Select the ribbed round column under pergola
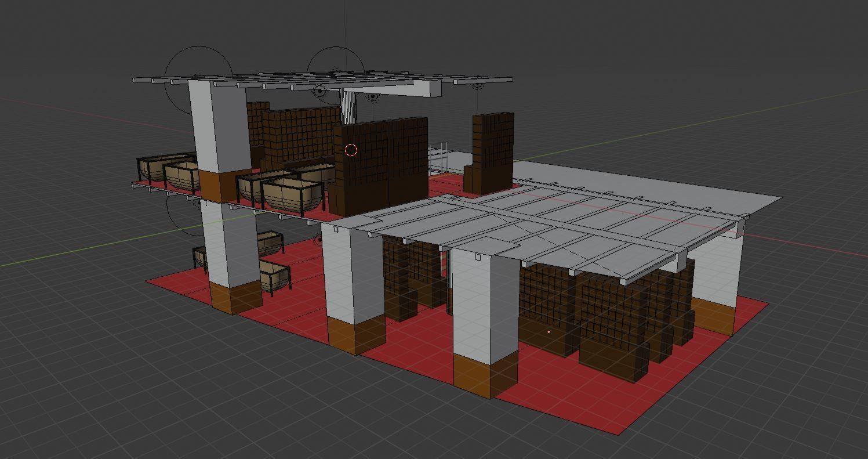 coord(348,108)
